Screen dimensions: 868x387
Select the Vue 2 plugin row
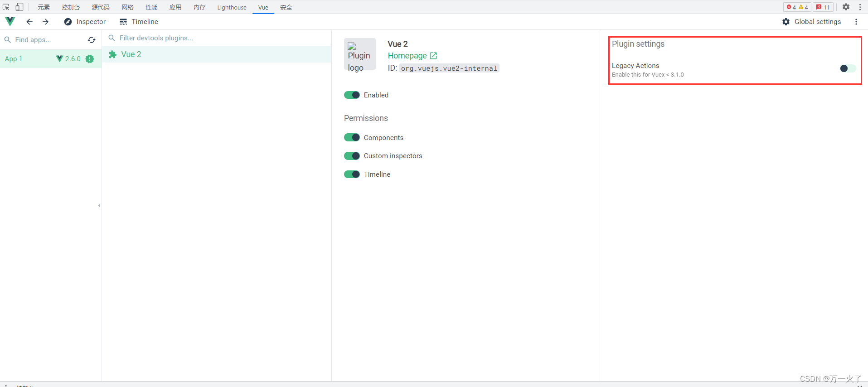(217, 54)
